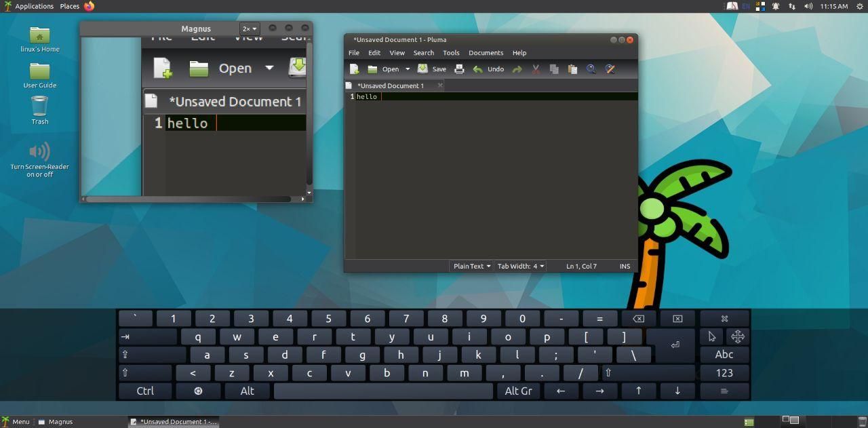This screenshot has width=868, height=428.
Task: Click the Super key on on-screen keyboard
Action: click(x=198, y=391)
